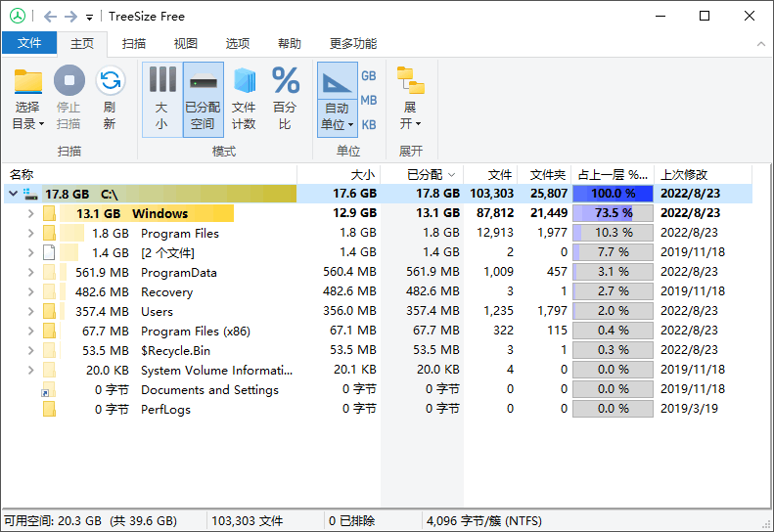
Task: Click the Windows folder icon
Action: pyautogui.click(x=49, y=213)
